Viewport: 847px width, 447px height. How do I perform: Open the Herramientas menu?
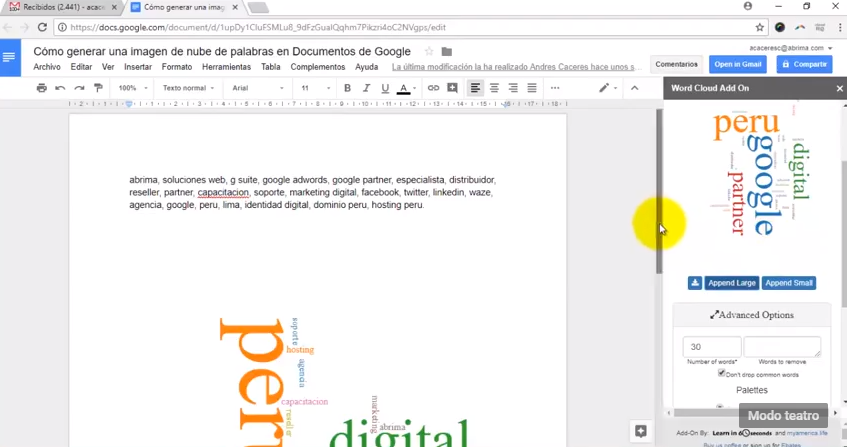226,67
